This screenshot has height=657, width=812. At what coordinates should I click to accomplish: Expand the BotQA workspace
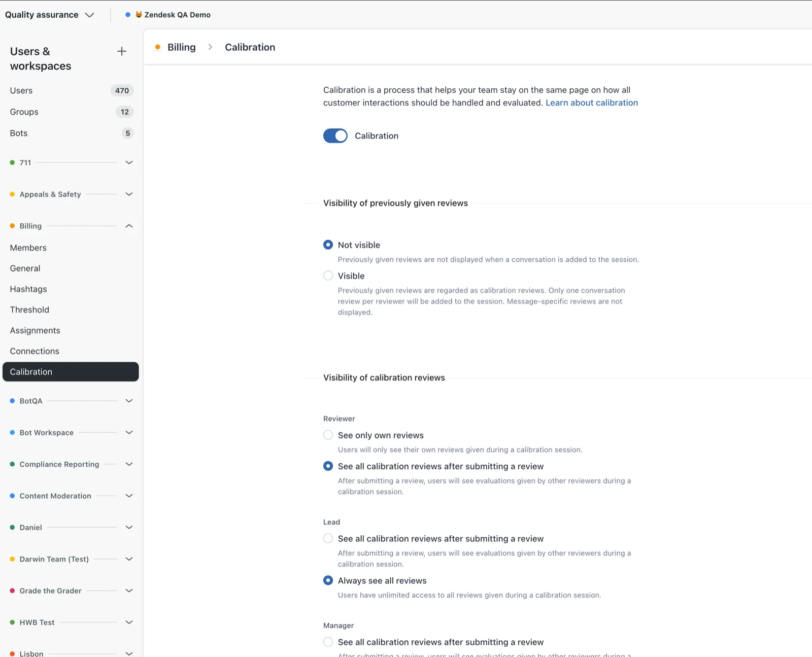pos(129,401)
